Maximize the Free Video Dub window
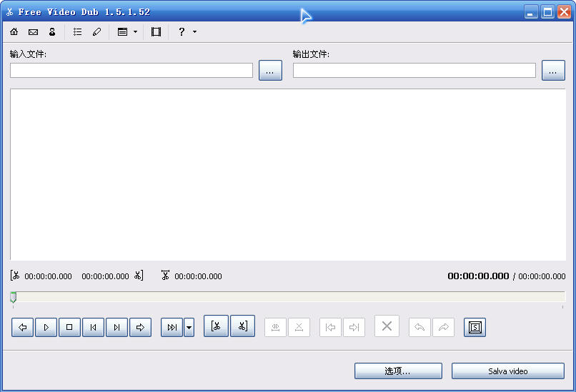The height and width of the screenshot is (392, 576). [547, 11]
